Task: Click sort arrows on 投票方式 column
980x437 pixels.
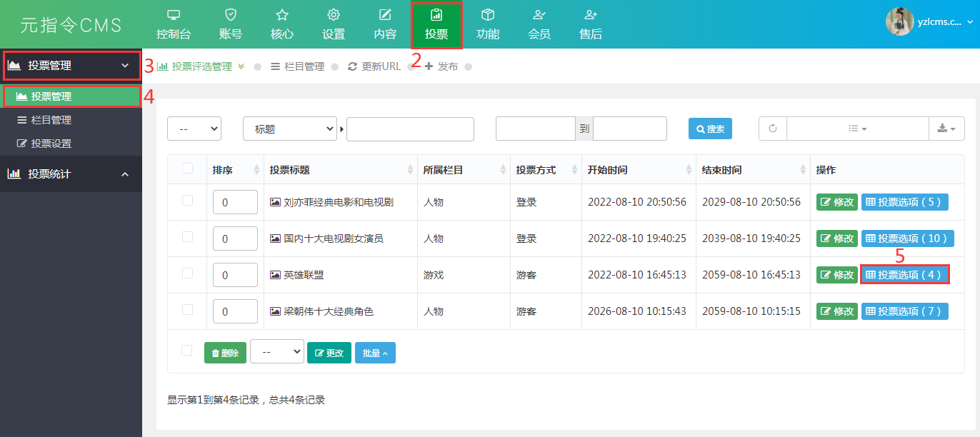Action: (574, 170)
